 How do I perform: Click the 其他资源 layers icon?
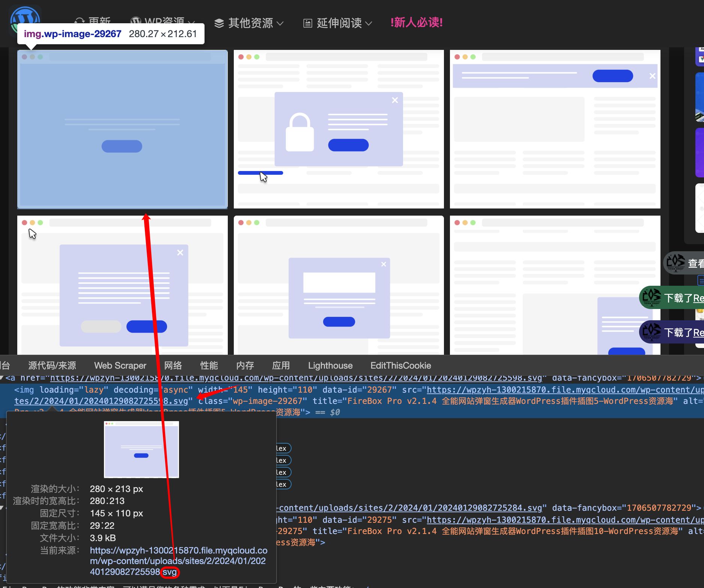[x=219, y=23]
